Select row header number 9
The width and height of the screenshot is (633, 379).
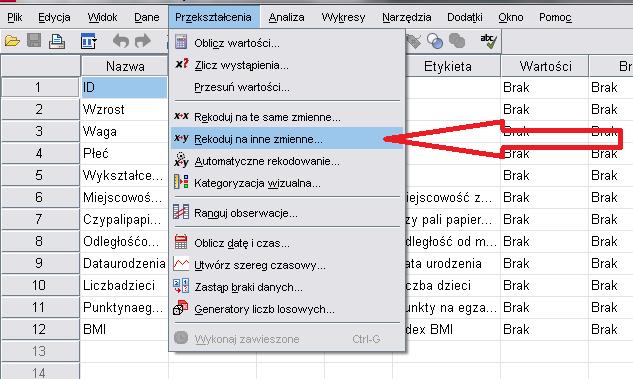click(40, 263)
